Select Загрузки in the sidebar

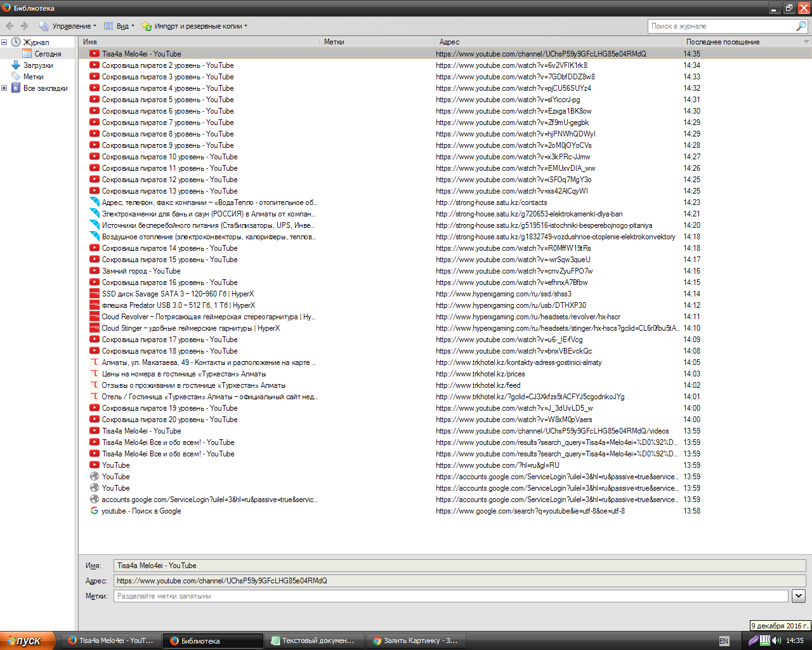[x=38, y=65]
